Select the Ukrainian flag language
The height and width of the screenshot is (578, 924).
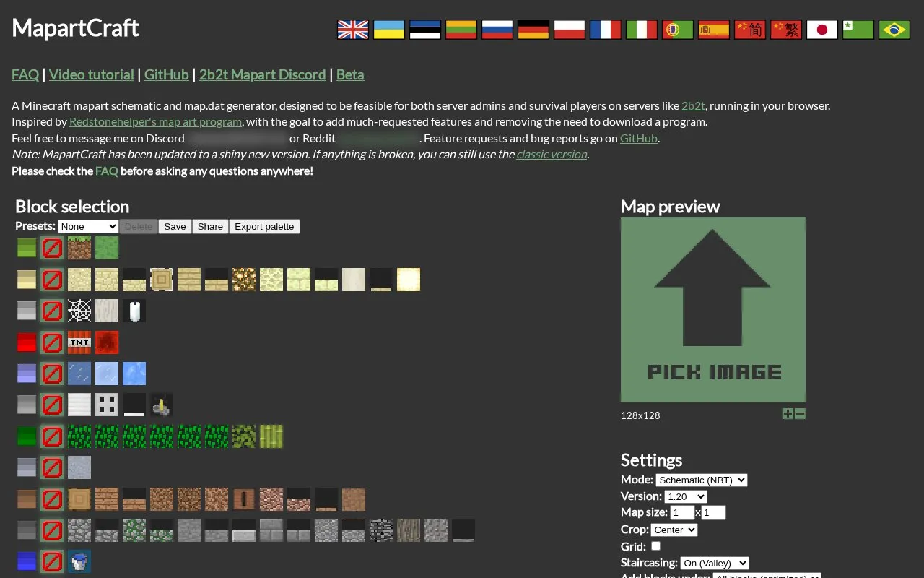[389, 30]
